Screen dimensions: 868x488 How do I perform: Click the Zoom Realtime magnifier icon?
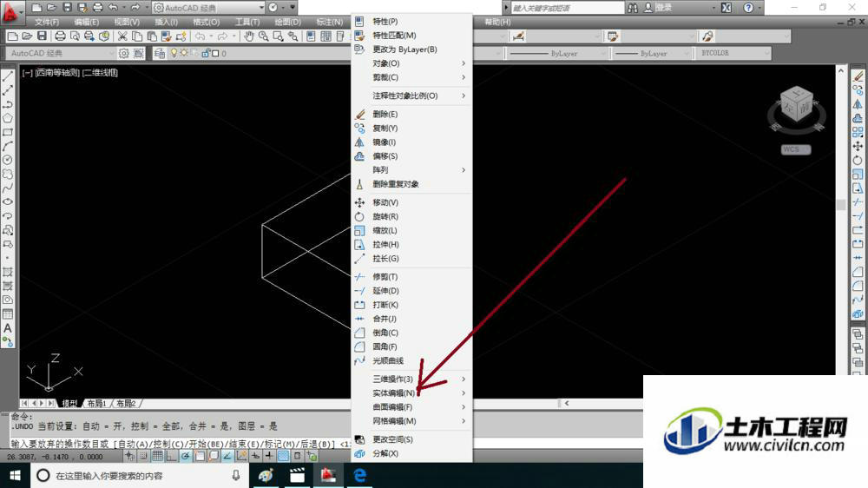264,36
